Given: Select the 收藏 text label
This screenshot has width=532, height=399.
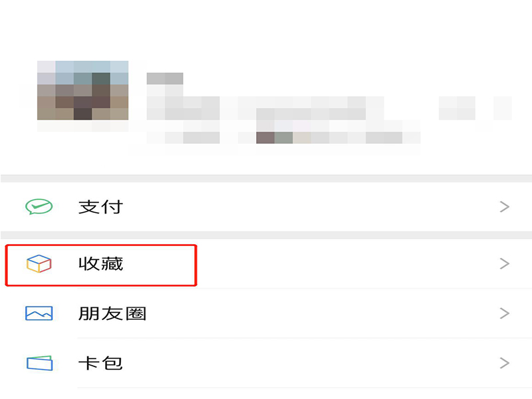Looking at the screenshot, I should [x=100, y=263].
